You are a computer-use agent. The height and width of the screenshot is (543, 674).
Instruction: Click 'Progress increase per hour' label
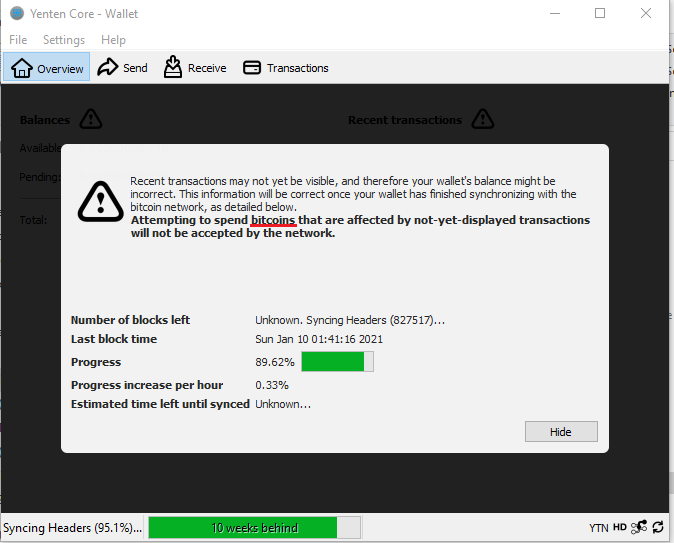coord(147,385)
